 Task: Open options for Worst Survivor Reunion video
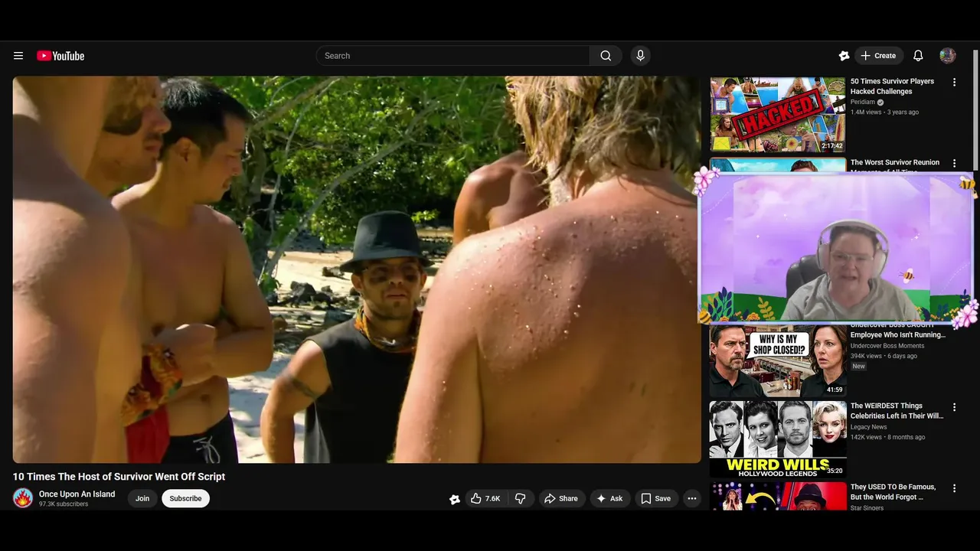click(954, 163)
